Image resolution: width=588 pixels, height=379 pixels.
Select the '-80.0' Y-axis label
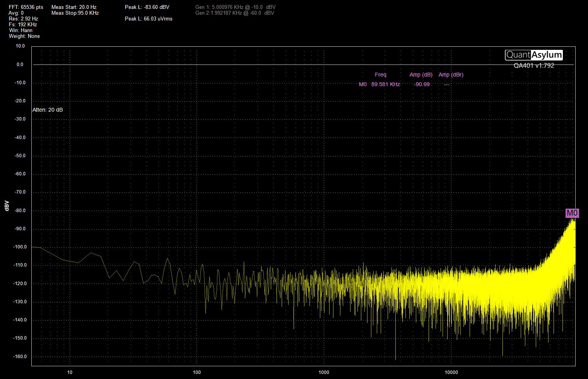(20, 211)
